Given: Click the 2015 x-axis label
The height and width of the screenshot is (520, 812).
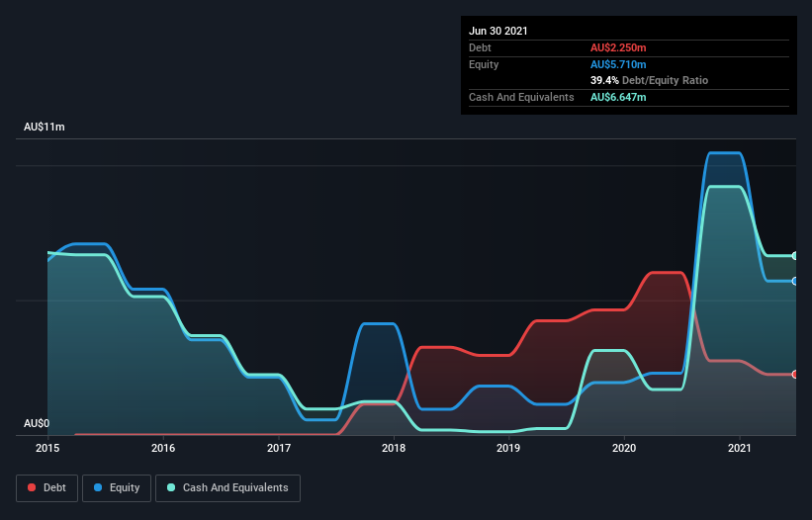Looking at the screenshot, I should (x=47, y=448).
